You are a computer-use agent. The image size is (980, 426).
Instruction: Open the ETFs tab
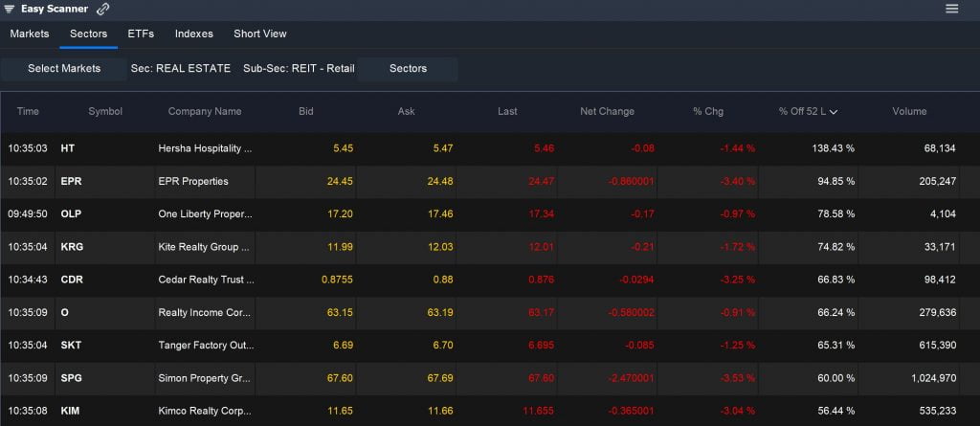[141, 34]
